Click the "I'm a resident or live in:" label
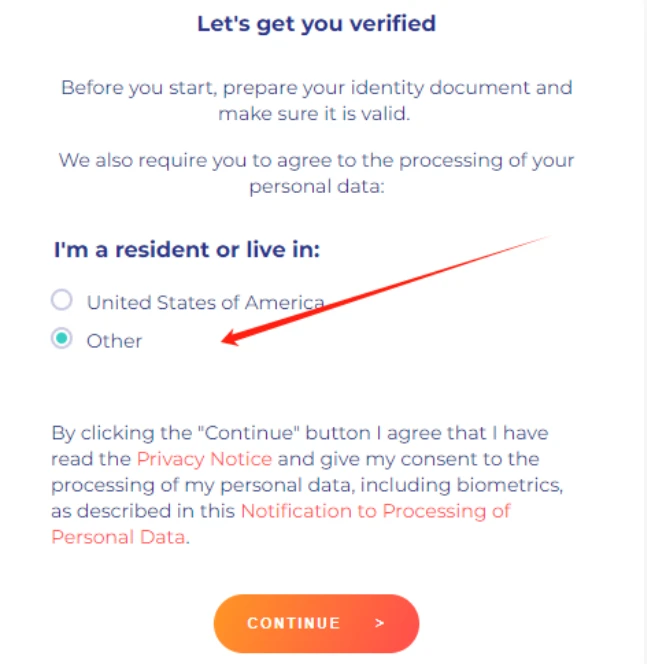Image resolution: width=647 pixels, height=664 pixels. [187, 250]
